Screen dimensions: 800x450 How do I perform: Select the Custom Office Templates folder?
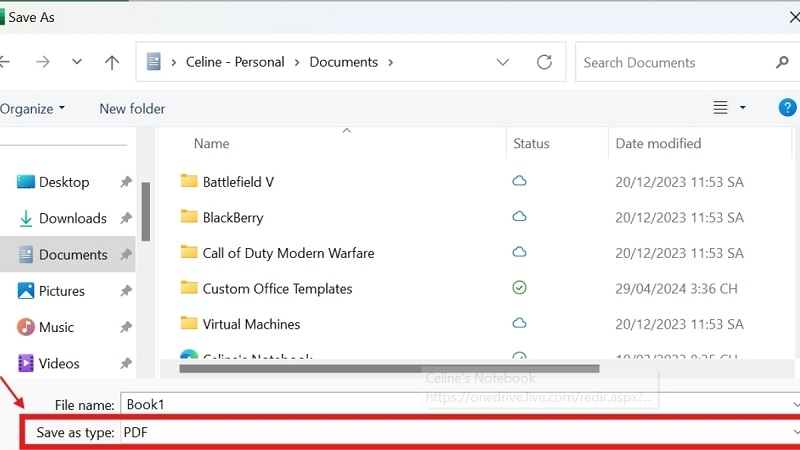click(x=277, y=289)
